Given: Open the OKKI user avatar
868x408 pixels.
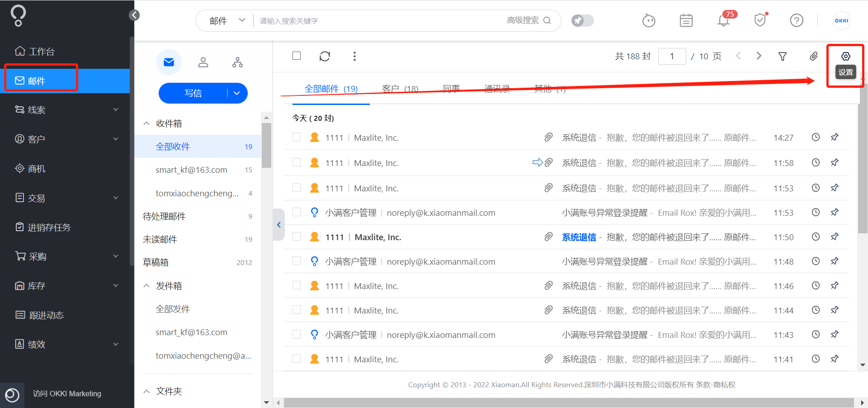Looking at the screenshot, I should tap(841, 20).
